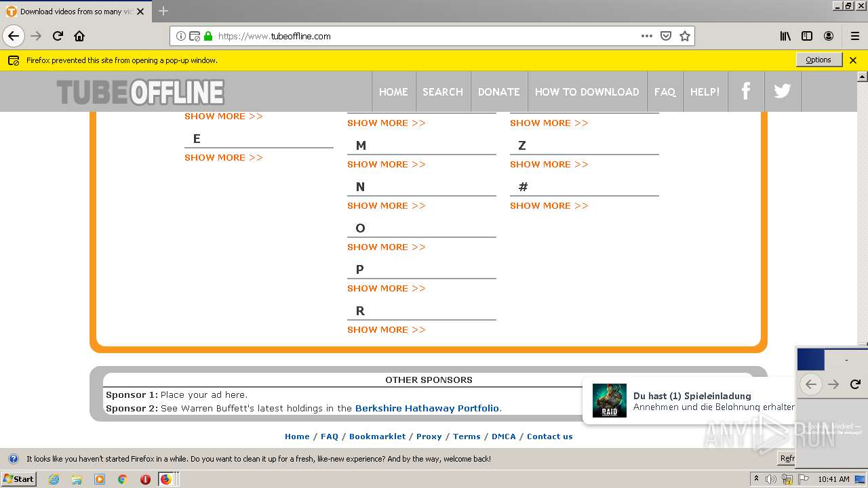Viewport: 868px width, 488px height.
Task: Click the RAID game invitation notification
Action: (689, 401)
